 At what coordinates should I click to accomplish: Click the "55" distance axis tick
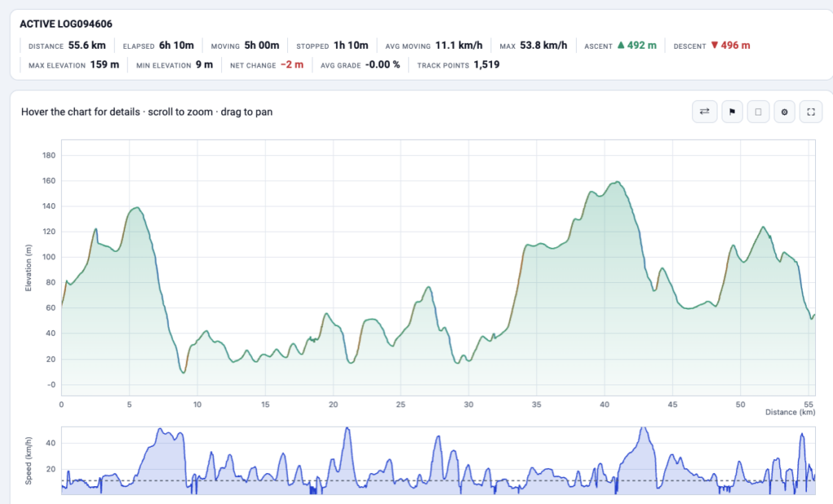click(x=809, y=404)
